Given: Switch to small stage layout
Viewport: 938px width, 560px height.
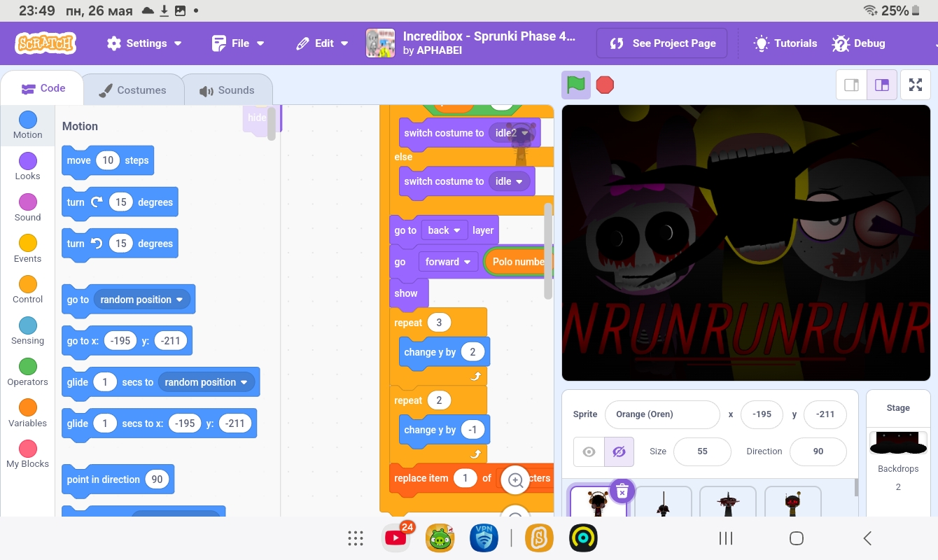Looking at the screenshot, I should coord(852,85).
